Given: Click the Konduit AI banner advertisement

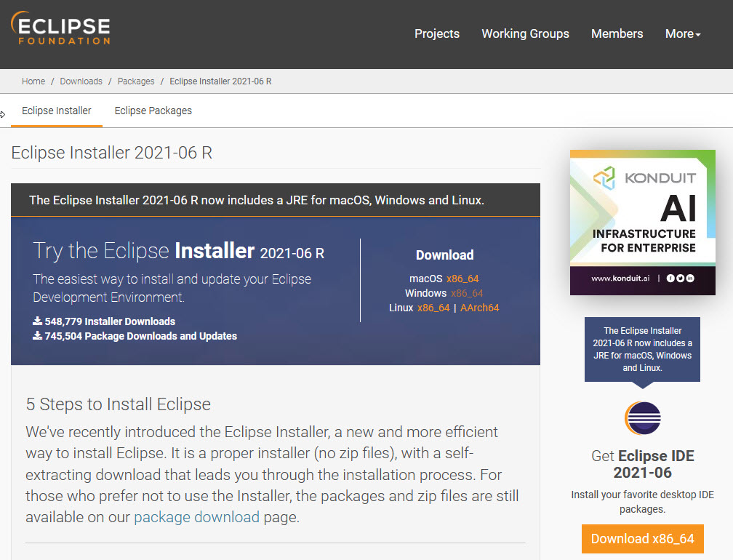Looking at the screenshot, I should [x=642, y=222].
